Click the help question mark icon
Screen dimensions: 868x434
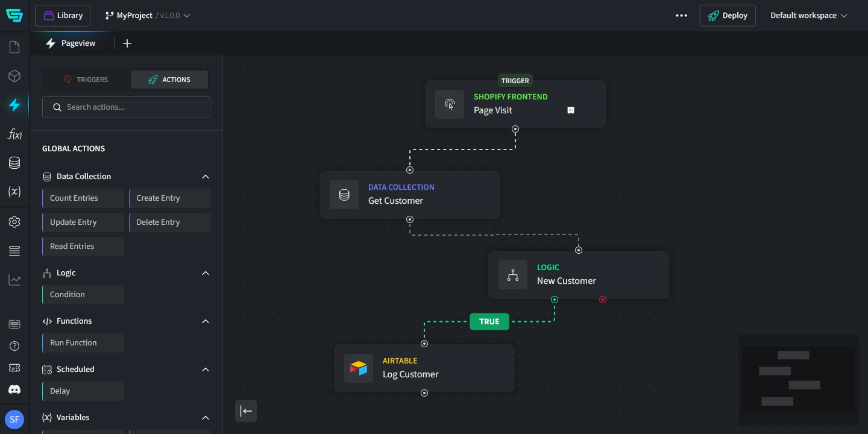[x=14, y=346]
